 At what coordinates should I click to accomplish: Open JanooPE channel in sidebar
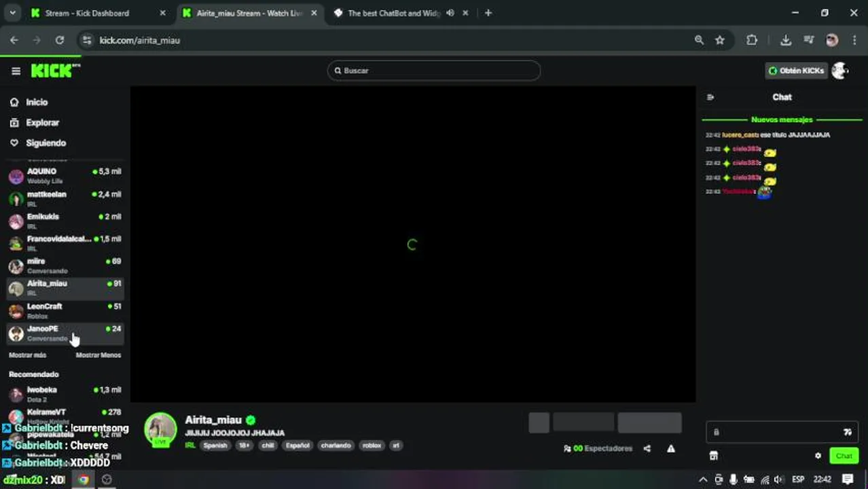65,333
